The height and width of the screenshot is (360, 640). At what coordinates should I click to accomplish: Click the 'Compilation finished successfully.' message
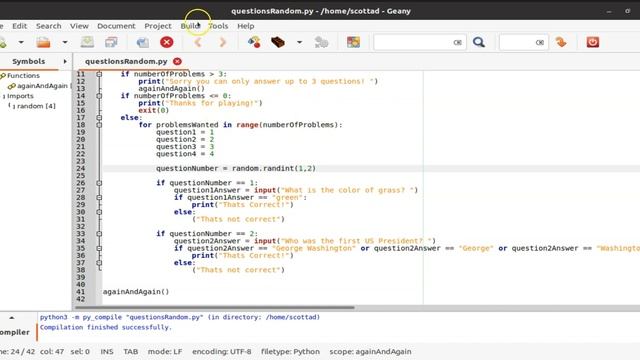coord(106,327)
